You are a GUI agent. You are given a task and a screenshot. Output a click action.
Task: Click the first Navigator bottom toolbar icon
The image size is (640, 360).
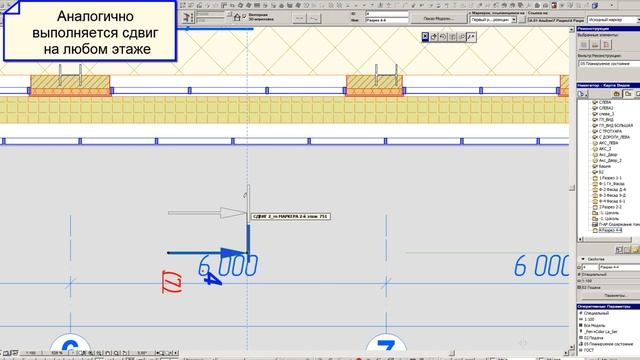point(619,249)
